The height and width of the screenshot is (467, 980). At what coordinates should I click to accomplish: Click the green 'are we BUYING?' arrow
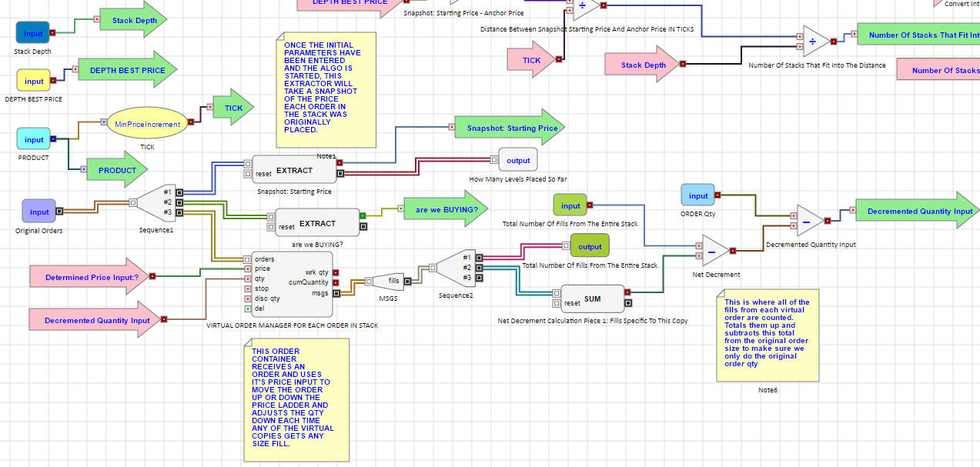(x=446, y=210)
